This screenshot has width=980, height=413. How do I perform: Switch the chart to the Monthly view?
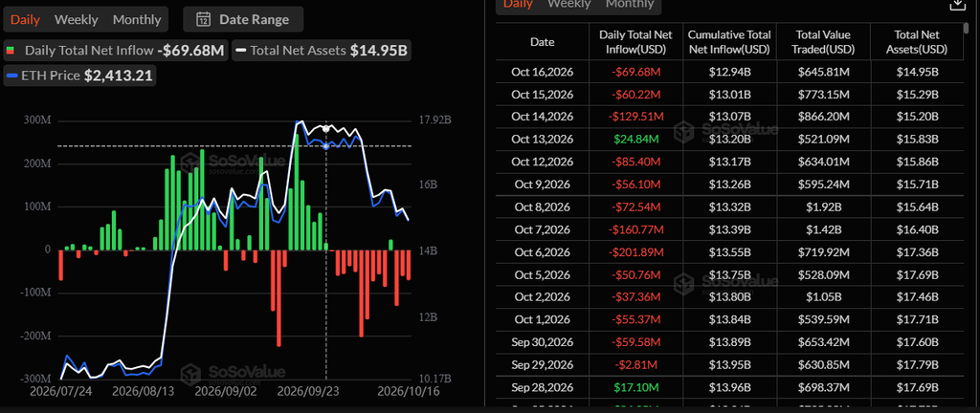[136, 19]
